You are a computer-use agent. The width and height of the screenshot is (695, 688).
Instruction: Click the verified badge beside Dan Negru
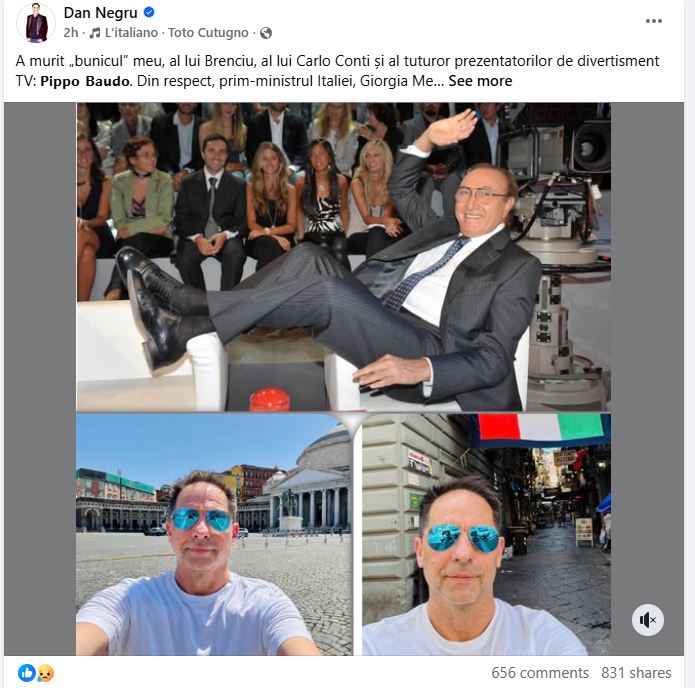(x=149, y=13)
